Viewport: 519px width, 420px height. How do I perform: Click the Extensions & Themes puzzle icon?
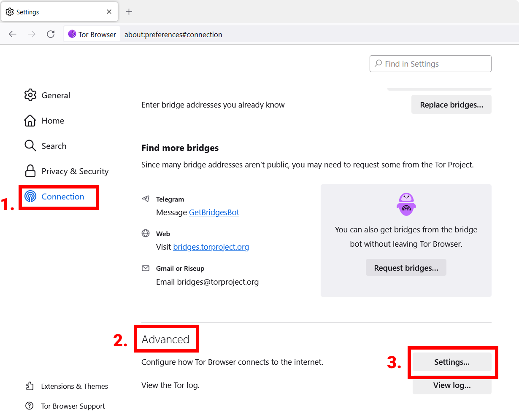pos(30,386)
